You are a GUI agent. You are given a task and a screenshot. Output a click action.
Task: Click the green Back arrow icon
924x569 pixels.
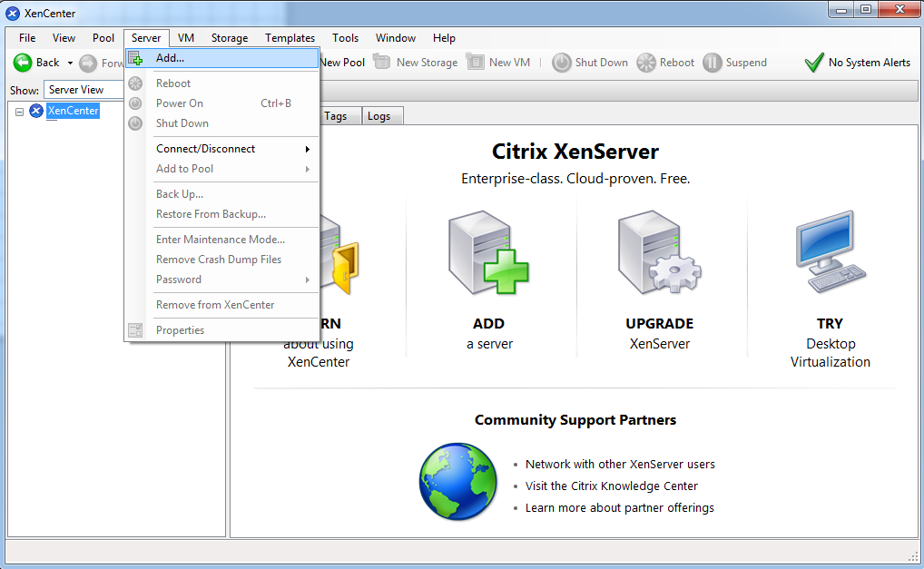click(x=23, y=63)
